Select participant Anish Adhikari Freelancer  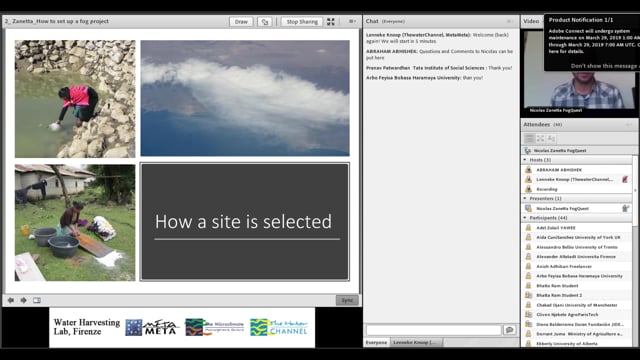(577, 267)
